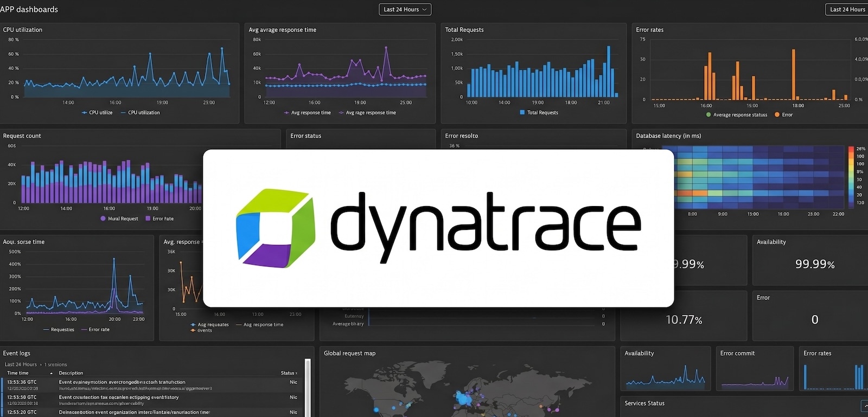Click the Database latency (in ms) title
868x417 pixels.
click(x=668, y=136)
